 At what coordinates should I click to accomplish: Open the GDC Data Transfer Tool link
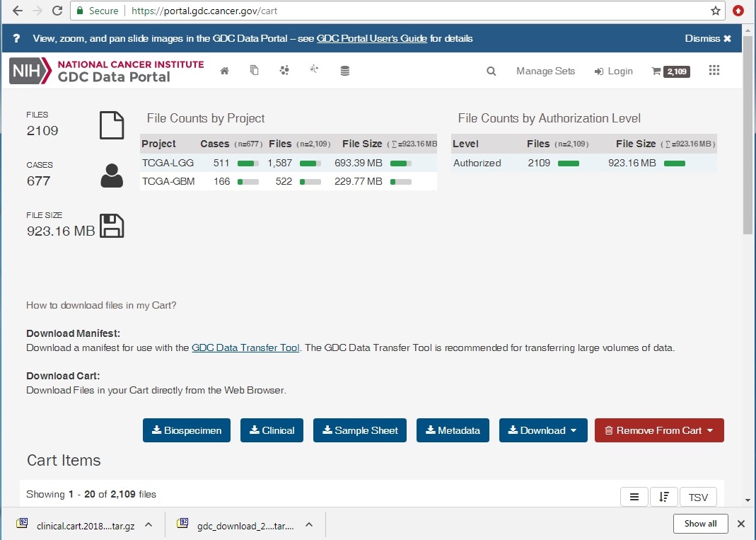pos(245,347)
